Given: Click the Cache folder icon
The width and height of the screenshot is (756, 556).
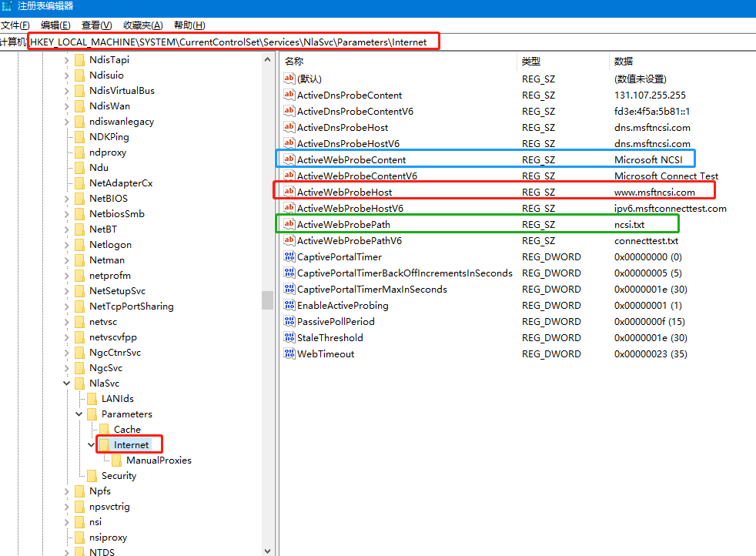Looking at the screenshot, I should click(x=105, y=429).
